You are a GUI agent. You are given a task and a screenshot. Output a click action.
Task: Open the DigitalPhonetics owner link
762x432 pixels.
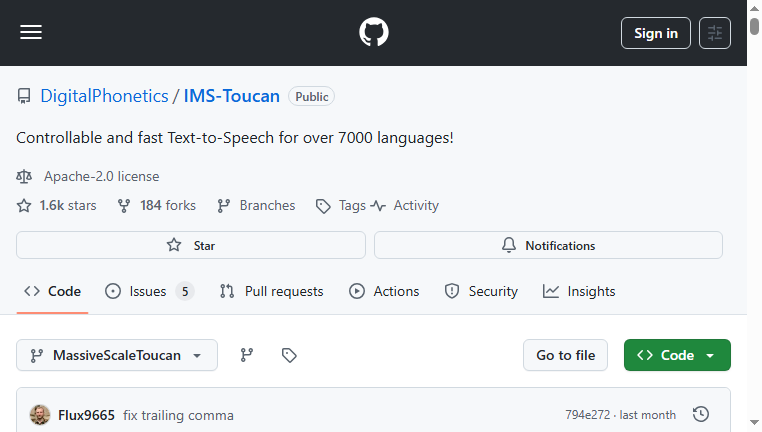104,96
